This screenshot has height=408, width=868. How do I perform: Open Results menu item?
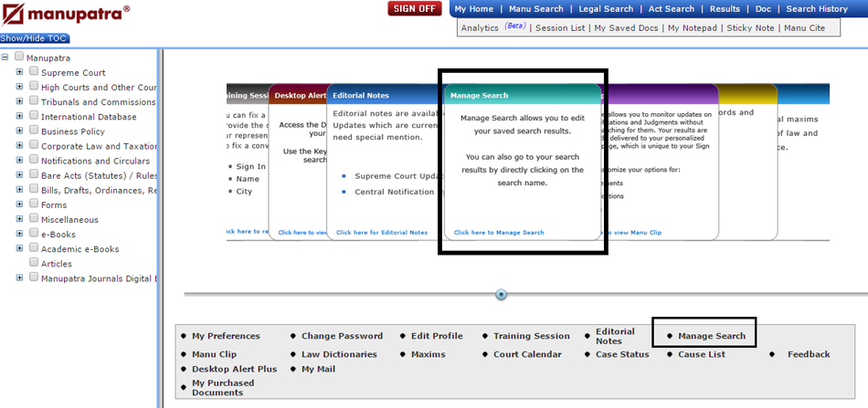coord(725,9)
